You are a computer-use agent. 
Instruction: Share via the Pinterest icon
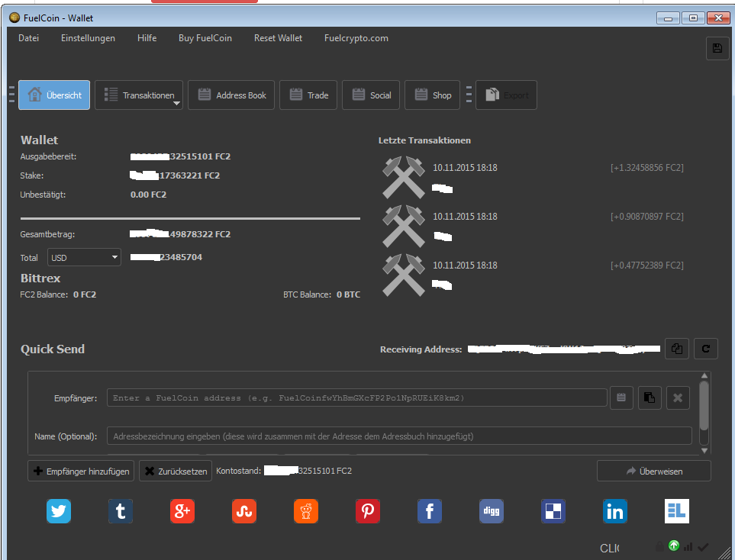pyautogui.click(x=368, y=511)
